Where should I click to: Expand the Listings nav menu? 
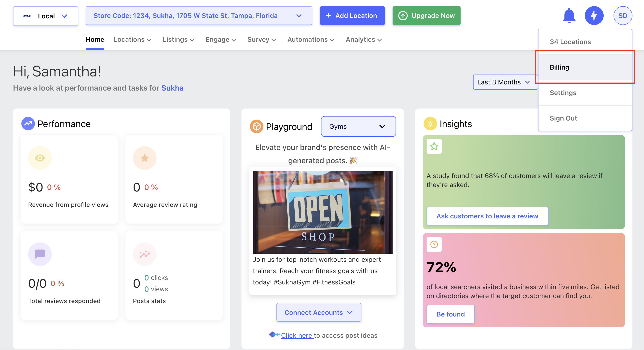178,39
